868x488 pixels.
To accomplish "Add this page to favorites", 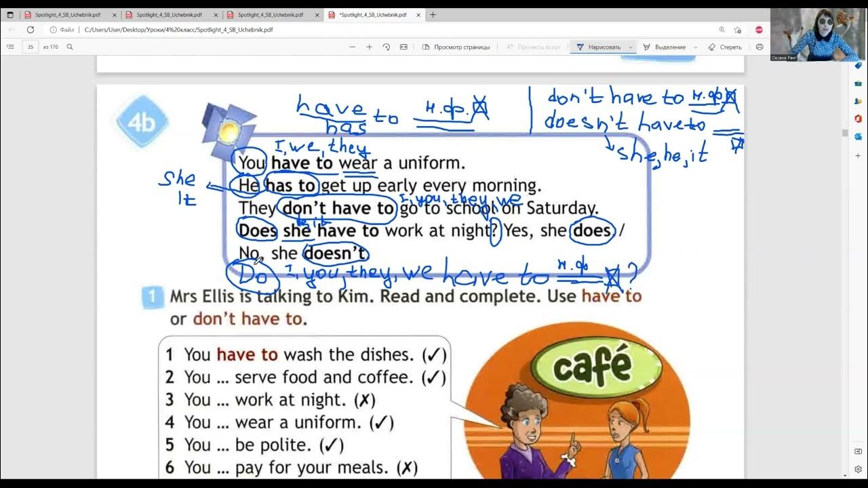I will tap(737, 30).
